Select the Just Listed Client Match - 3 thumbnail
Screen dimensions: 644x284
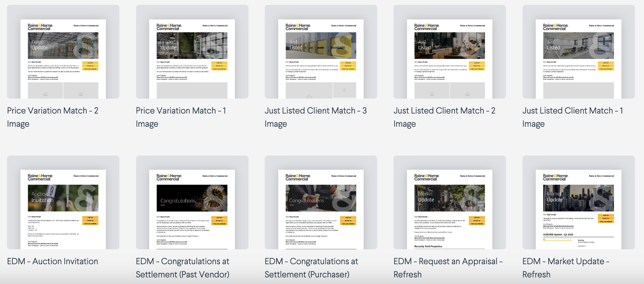(x=321, y=52)
